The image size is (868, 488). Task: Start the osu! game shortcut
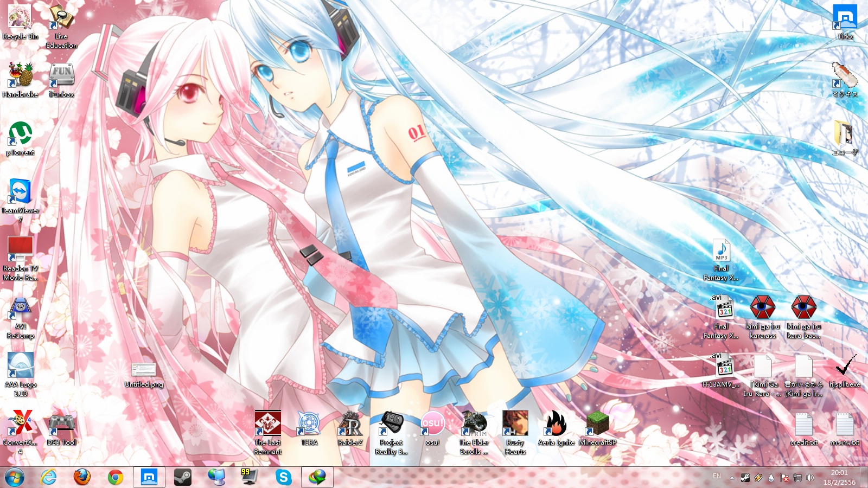click(432, 428)
